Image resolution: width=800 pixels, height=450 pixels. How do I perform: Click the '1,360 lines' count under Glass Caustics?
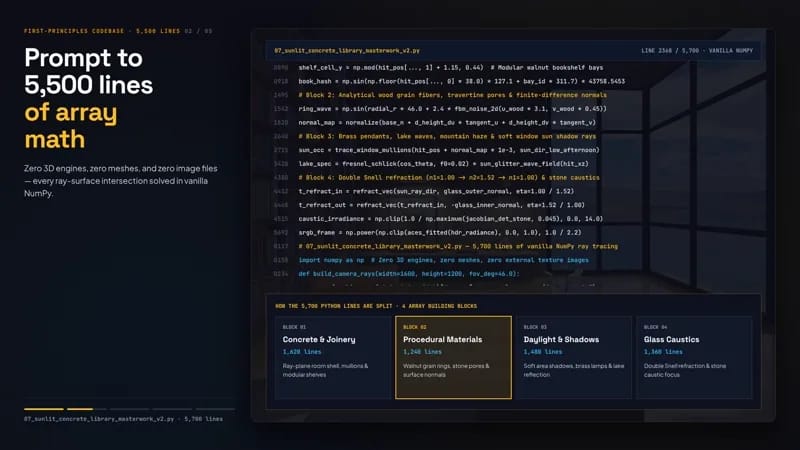663,352
